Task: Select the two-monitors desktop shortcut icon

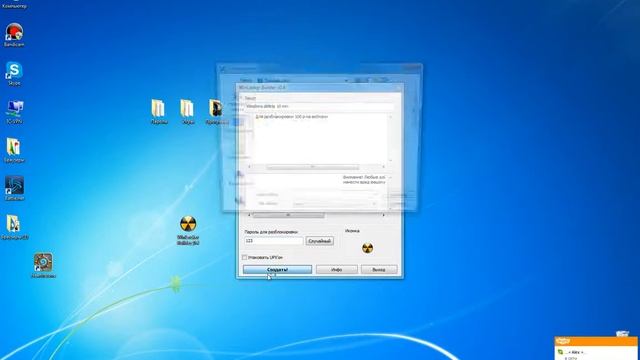Action: click(15, 111)
